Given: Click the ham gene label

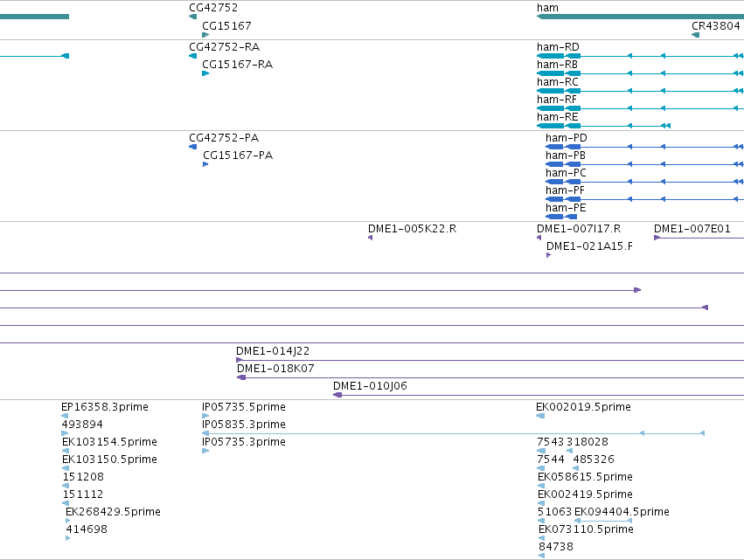Looking at the screenshot, I should tap(547, 8).
